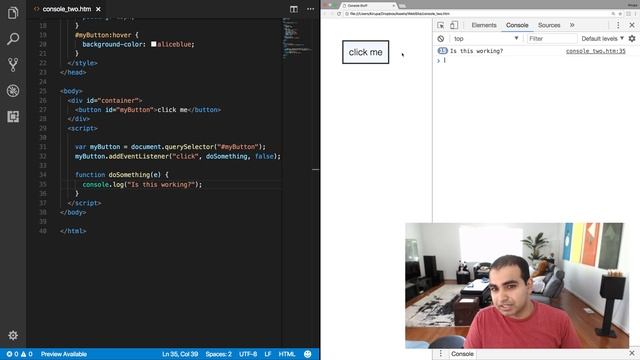640x360 pixels.
Task: Click the warnings count in status bar
Action: pos(27,354)
